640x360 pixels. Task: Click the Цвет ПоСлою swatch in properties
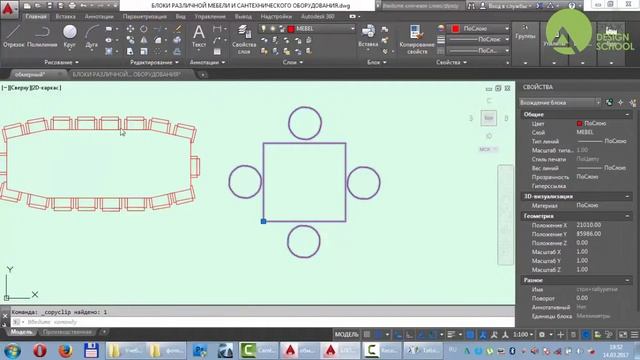coord(579,123)
